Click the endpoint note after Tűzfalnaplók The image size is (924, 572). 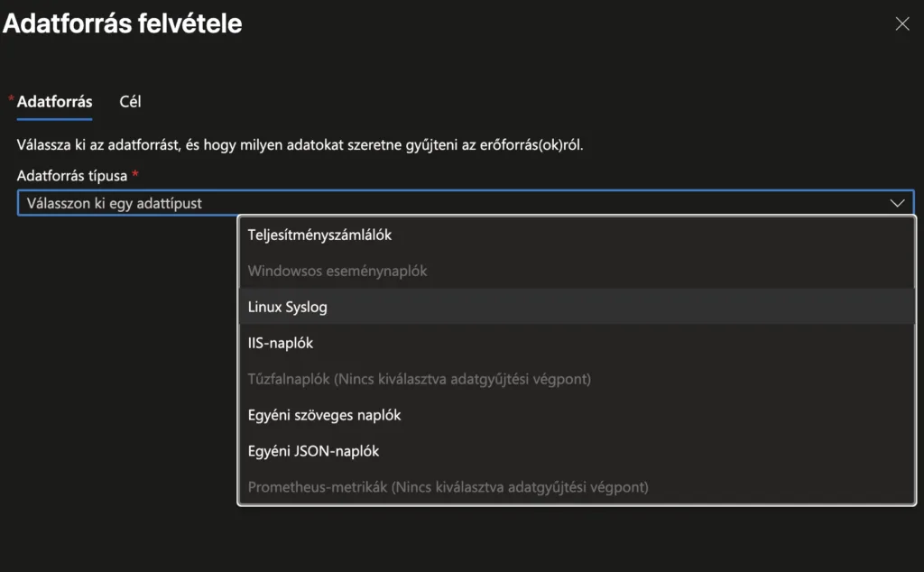[x=462, y=379]
